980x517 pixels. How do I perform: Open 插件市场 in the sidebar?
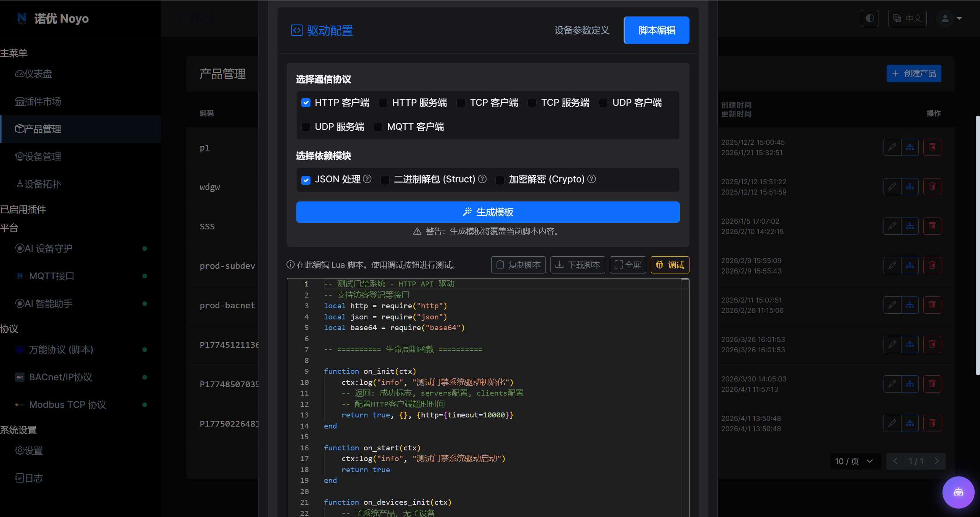coord(80,101)
